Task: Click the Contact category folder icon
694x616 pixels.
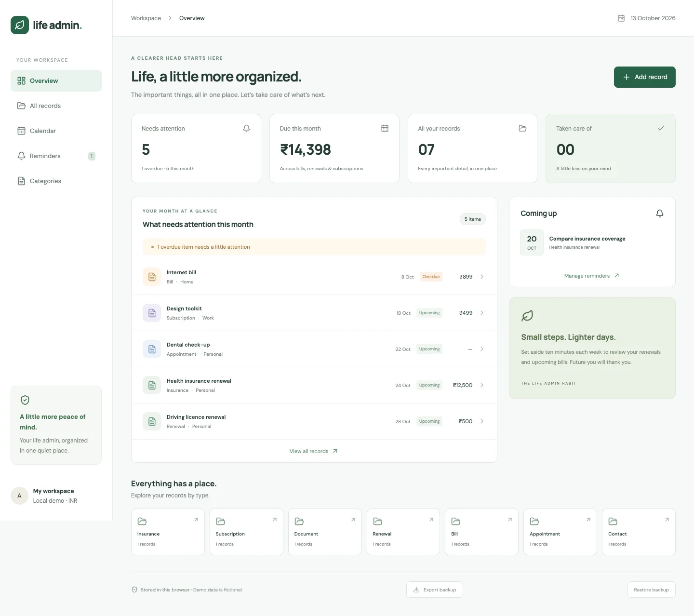Action: coord(613,522)
